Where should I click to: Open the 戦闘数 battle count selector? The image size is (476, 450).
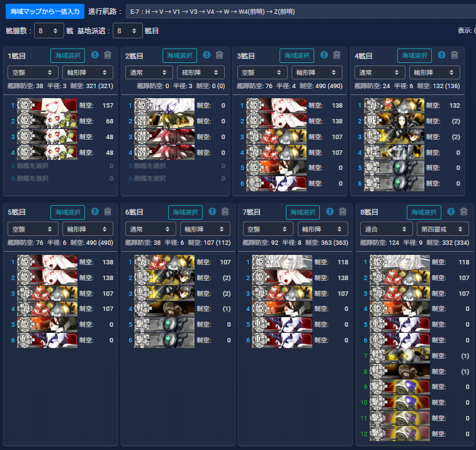(x=49, y=31)
